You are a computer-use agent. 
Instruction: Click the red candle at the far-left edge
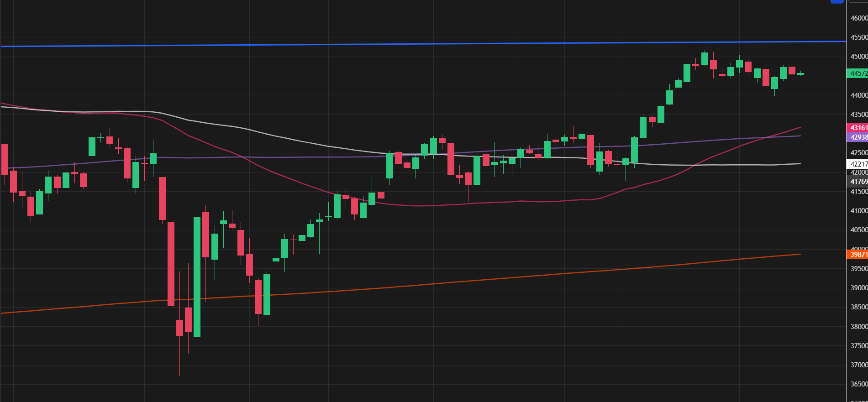(x=5, y=159)
